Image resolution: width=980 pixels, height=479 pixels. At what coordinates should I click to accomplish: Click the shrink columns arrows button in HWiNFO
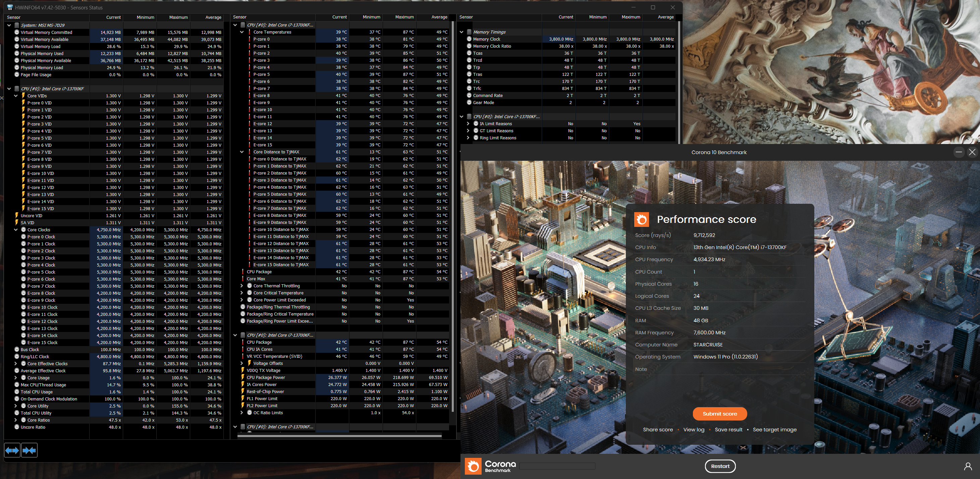pyautogui.click(x=29, y=450)
